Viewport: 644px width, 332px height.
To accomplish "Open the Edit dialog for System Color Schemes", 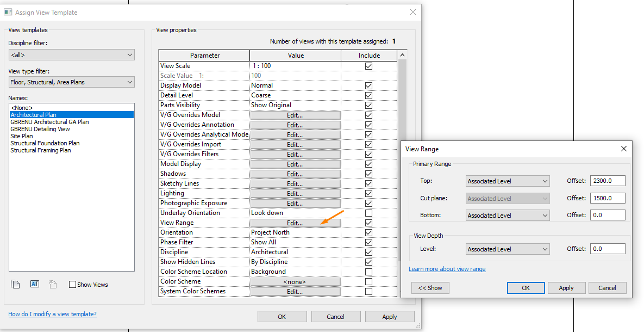I will 295,291.
